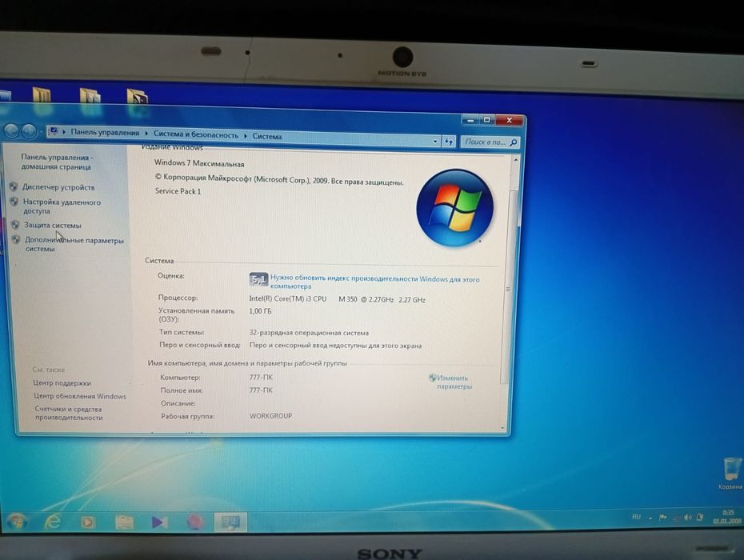This screenshot has width=744, height=560.
Task: Click processor value 'Intel(R) Core(TM) i3 CPU'
Action: [x=287, y=299]
